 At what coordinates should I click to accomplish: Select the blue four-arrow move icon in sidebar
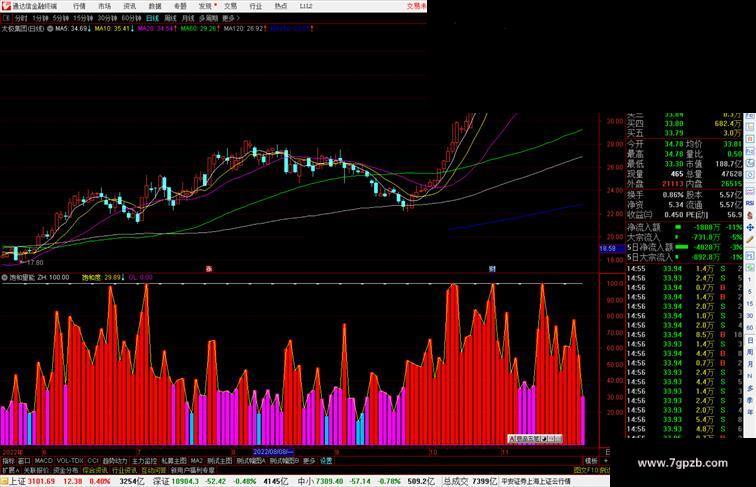pos(750,228)
